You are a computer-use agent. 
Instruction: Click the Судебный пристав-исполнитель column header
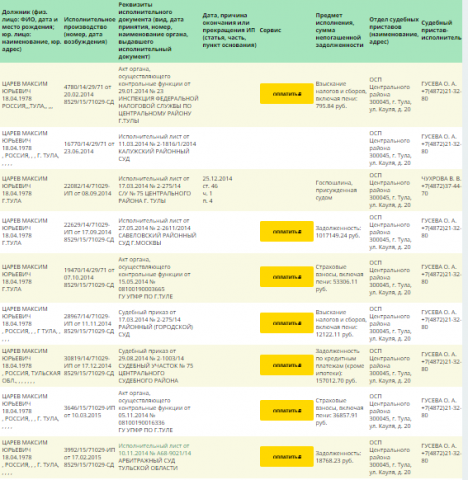click(x=441, y=30)
